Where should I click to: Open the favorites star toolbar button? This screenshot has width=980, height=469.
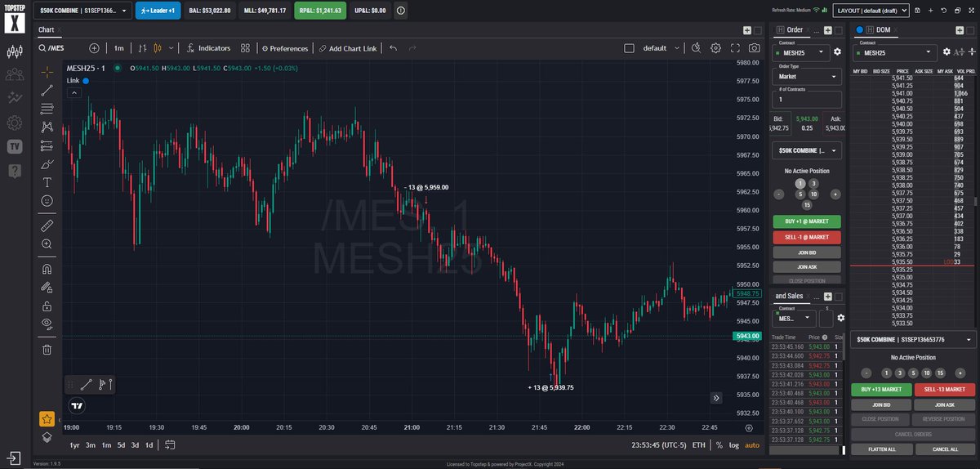click(x=47, y=419)
